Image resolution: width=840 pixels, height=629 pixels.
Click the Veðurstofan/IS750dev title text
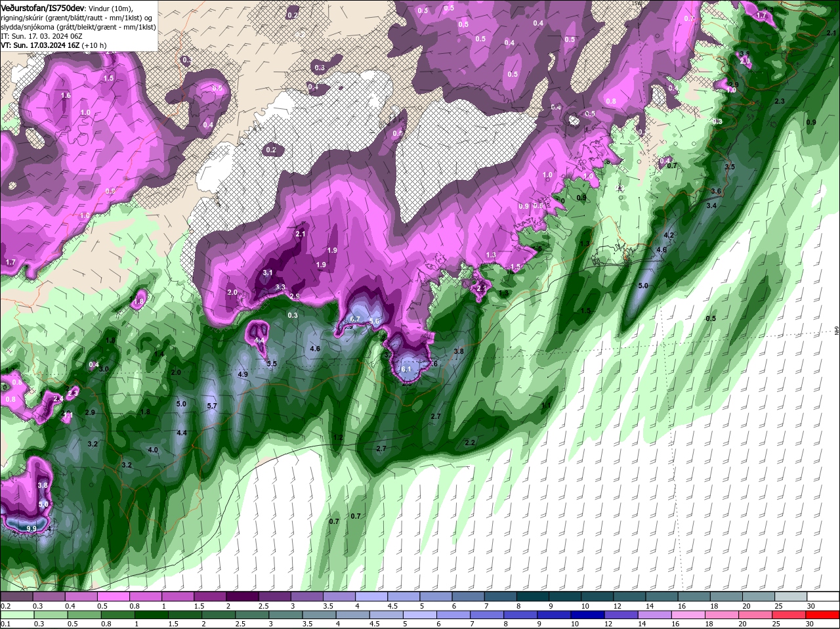(x=42, y=7)
